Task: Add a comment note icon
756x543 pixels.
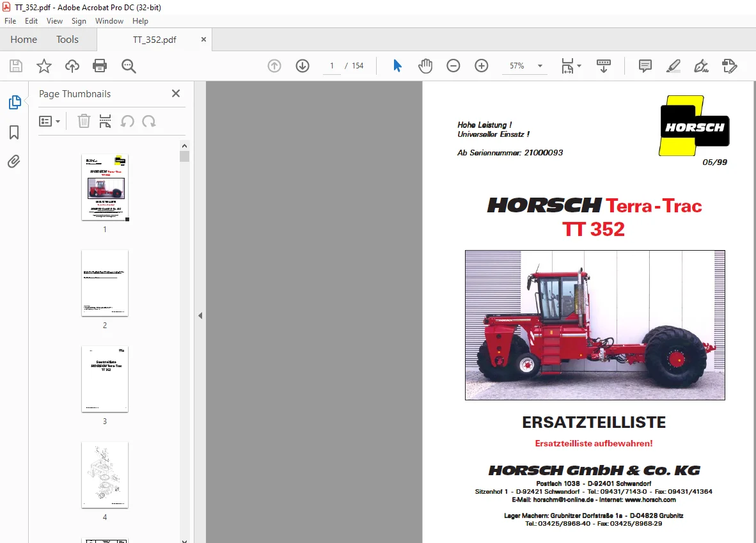Action: click(645, 66)
